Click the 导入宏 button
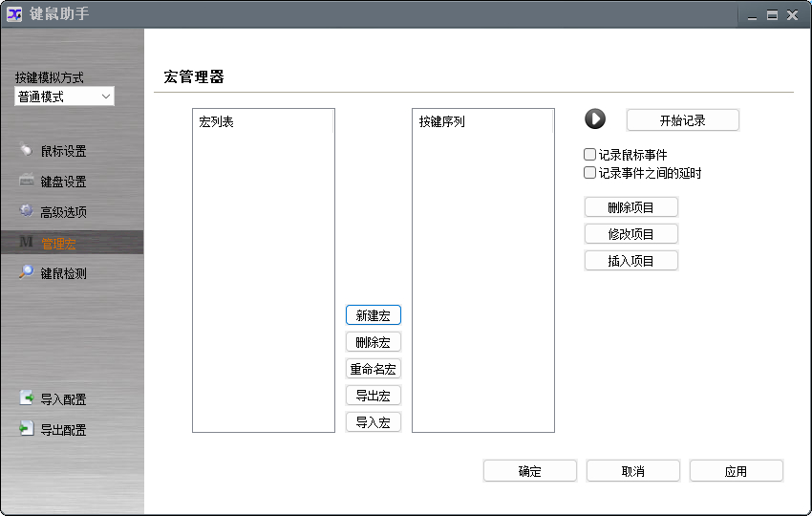 point(374,422)
